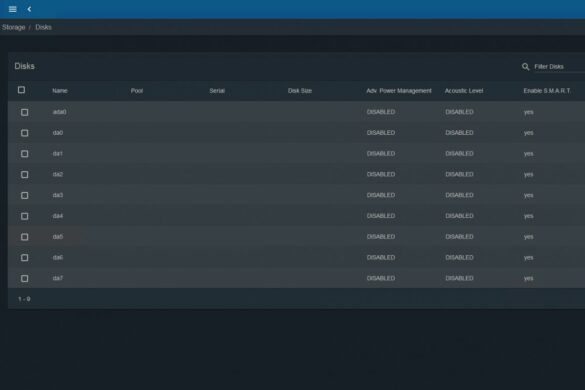Tick the da2 row checkbox

[25, 174]
